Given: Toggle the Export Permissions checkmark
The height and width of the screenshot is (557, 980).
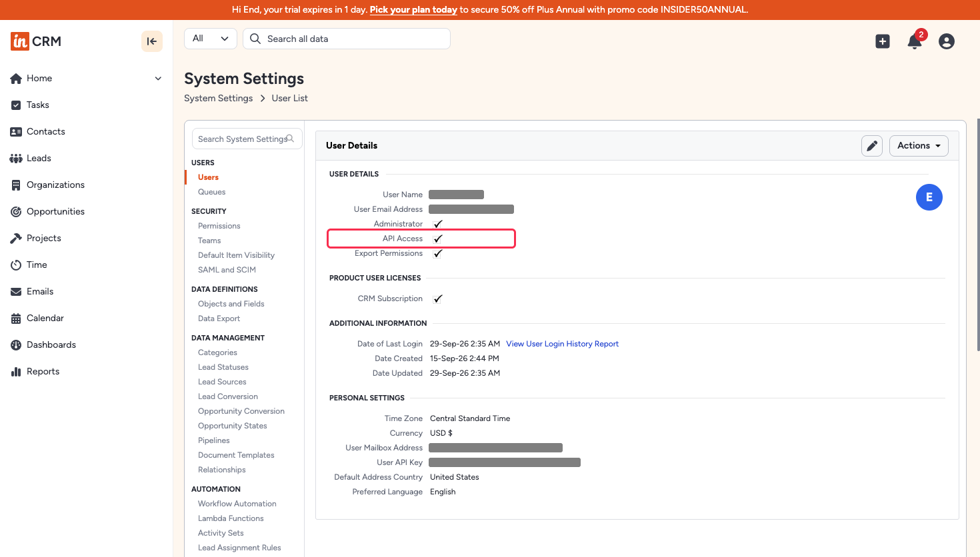Looking at the screenshot, I should [438, 253].
